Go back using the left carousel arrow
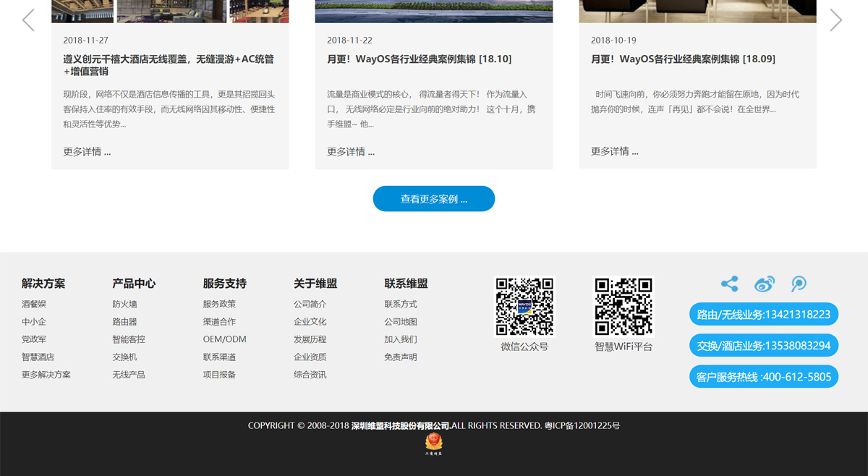The width and height of the screenshot is (868, 476). pos(29,20)
